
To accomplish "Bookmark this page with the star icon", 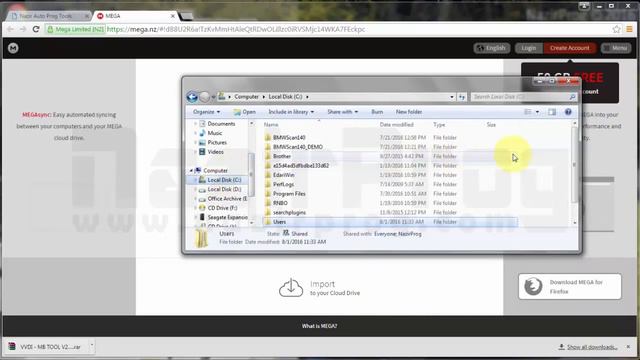I will tap(616, 29).
